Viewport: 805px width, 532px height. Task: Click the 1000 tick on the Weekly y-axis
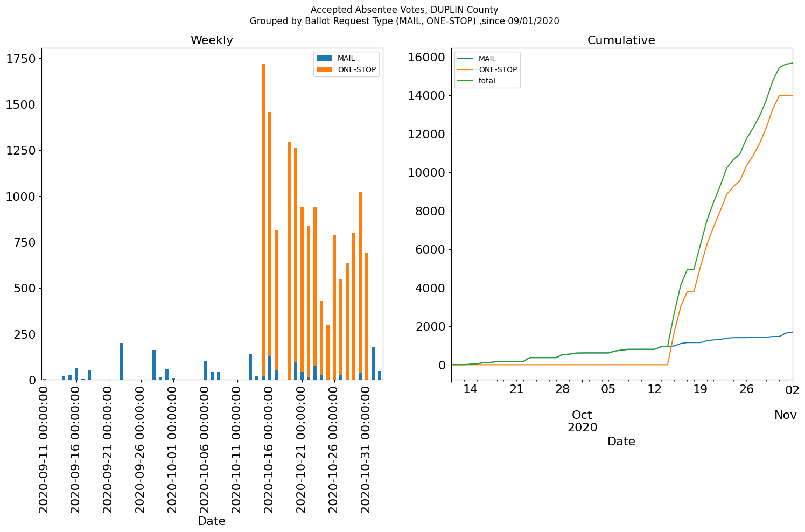click(x=21, y=197)
